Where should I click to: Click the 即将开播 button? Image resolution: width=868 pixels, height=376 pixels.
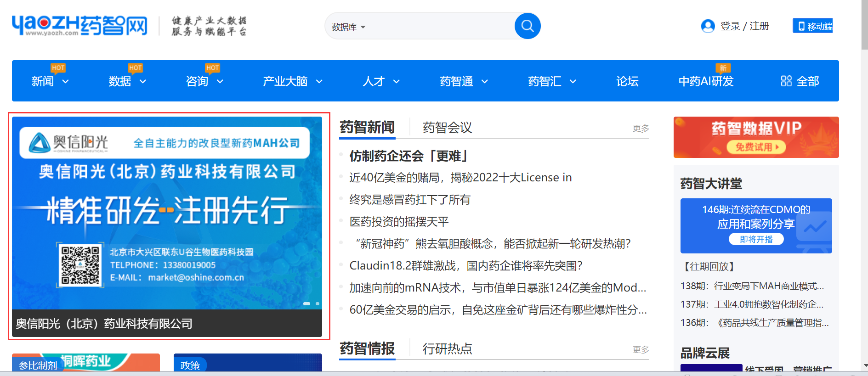click(x=756, y=239)
